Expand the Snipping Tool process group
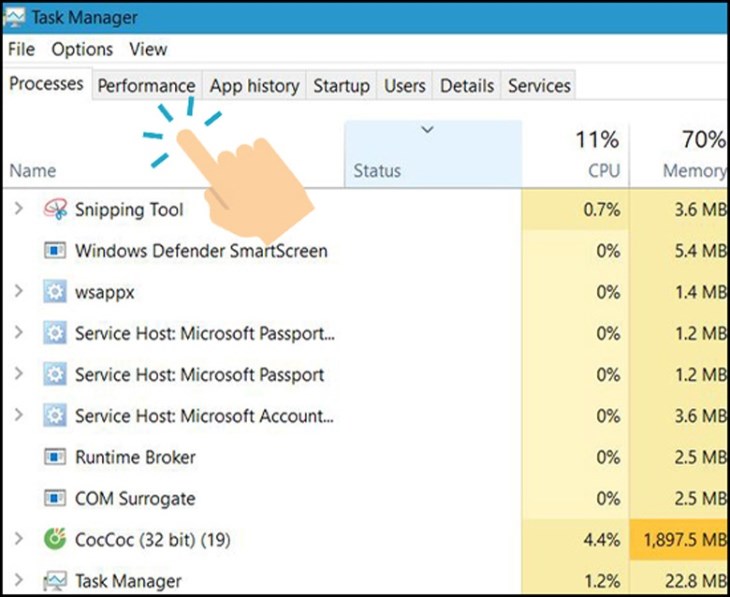This screenshot has height=597, width=730. click(17, 210)
